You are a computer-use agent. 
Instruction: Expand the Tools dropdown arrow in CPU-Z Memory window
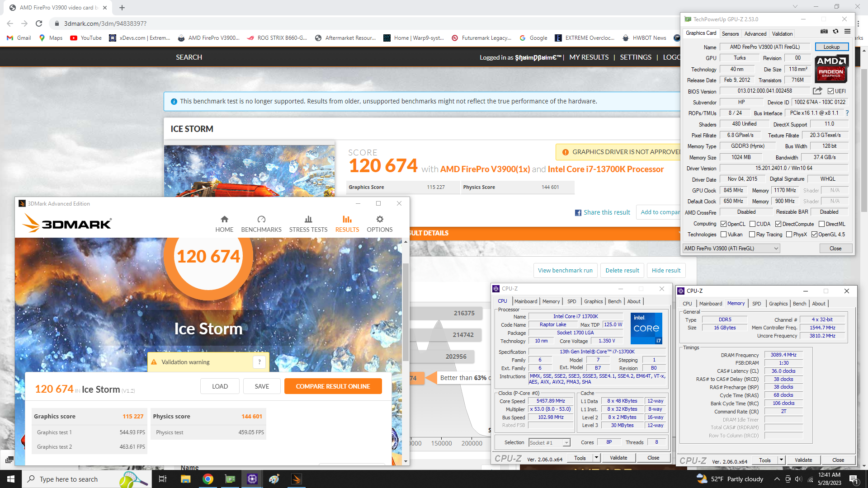pyautogui.click(x=781, y=460)
